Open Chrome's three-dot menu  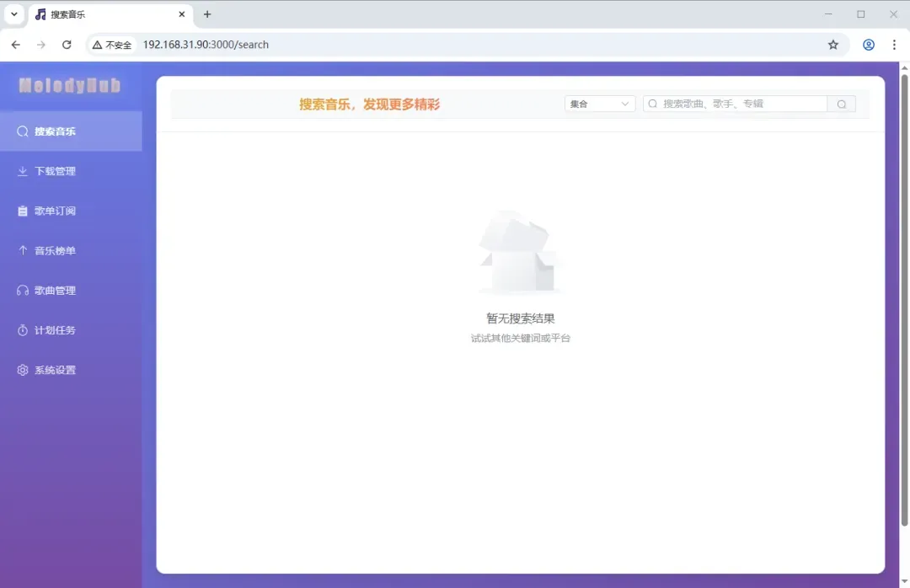click(894, 45)
